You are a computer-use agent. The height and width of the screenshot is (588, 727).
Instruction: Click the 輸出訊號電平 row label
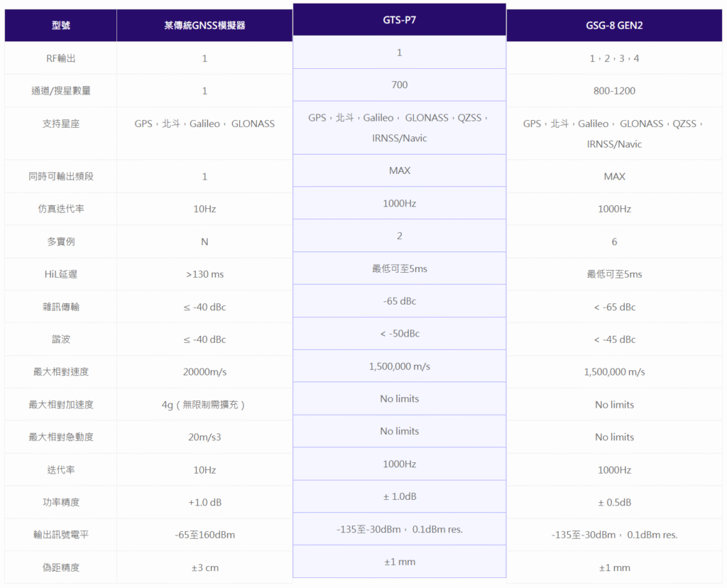click(61, 535)
